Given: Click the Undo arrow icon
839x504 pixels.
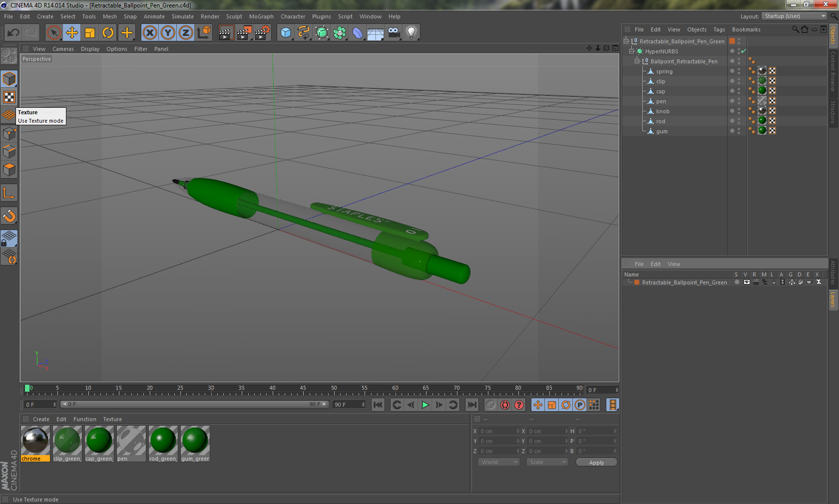Looking at the screenshot, I should coord(13,33).
